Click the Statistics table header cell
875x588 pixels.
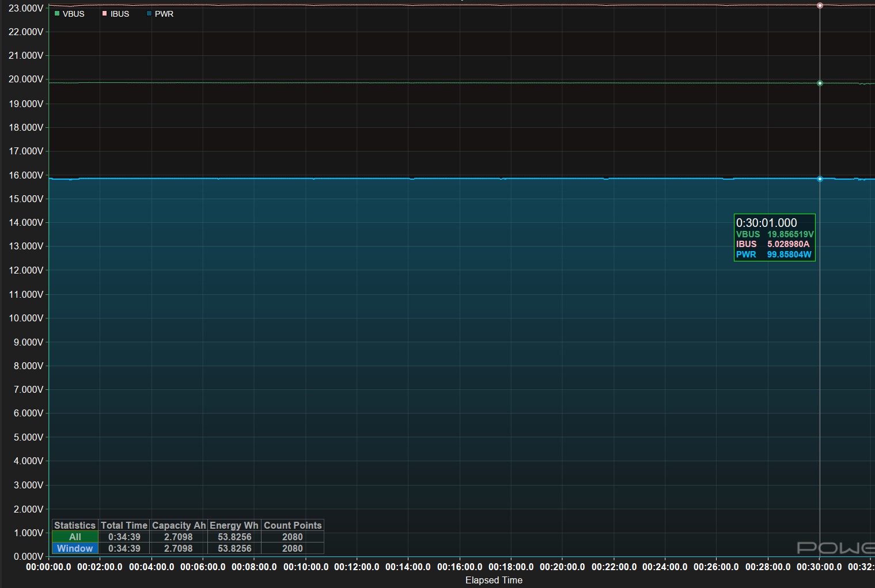(x=75, y=525)
